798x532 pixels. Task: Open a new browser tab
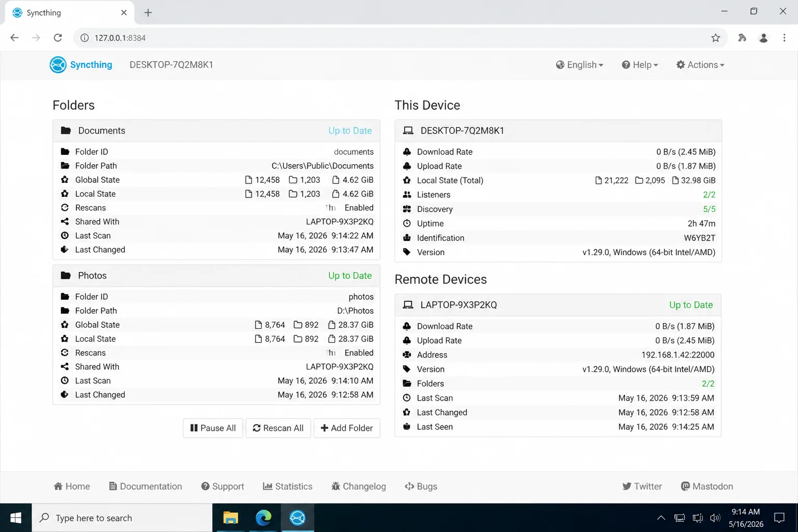click(x=148, y=12)
